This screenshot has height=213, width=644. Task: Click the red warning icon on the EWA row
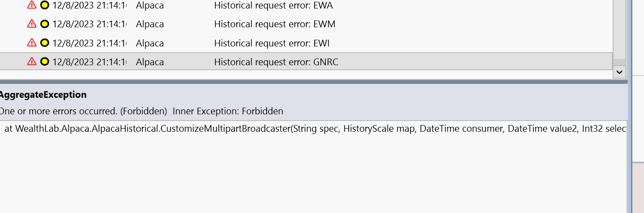(32, 5)
